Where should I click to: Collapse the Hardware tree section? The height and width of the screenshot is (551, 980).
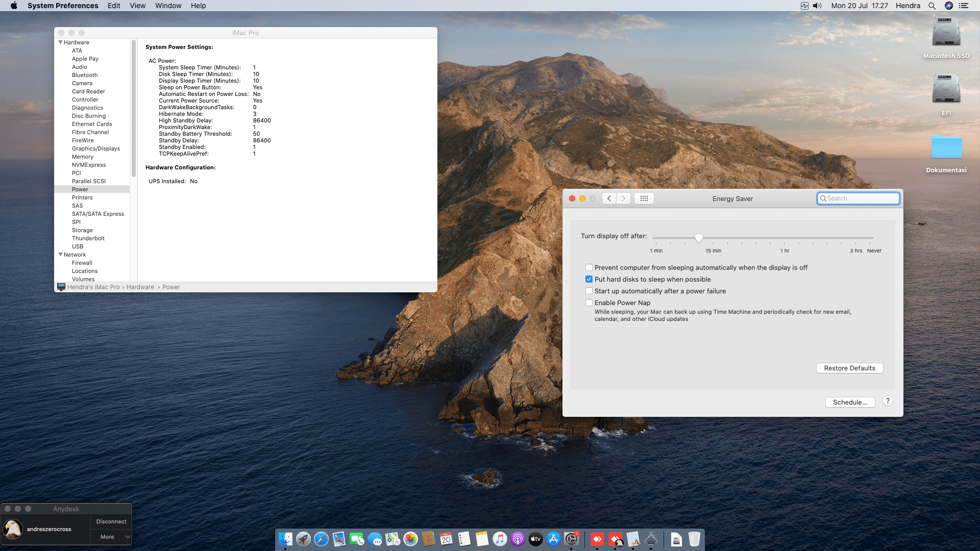point(61,42)
